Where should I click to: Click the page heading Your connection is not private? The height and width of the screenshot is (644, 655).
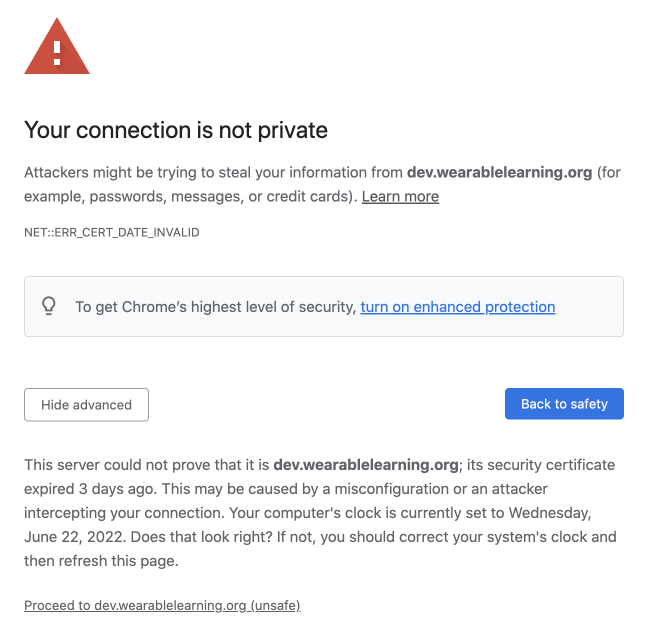[175, 130]
